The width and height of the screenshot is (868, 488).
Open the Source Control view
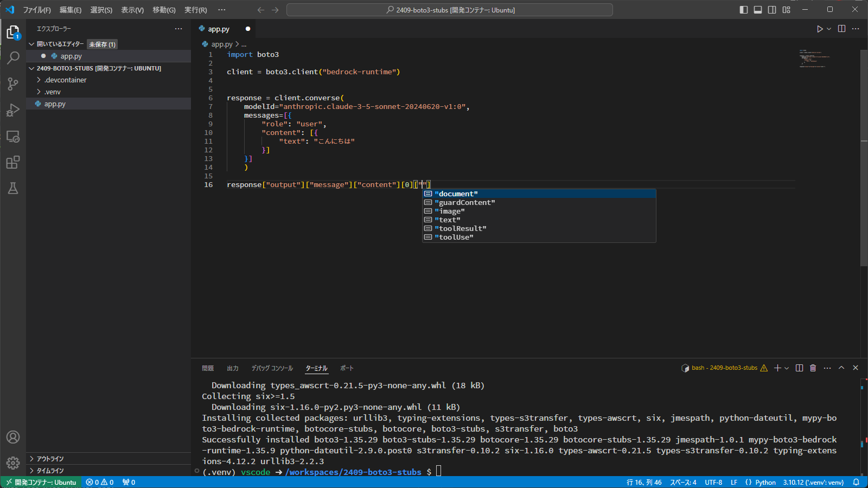13,84
